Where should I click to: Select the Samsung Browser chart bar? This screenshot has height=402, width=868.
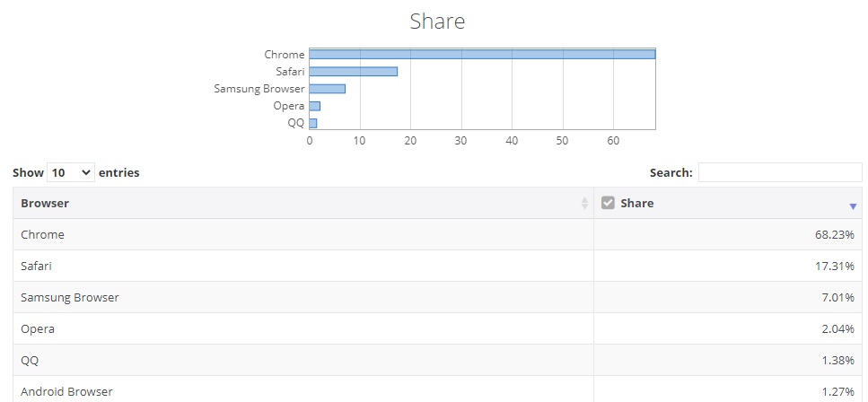pos(327,89)
